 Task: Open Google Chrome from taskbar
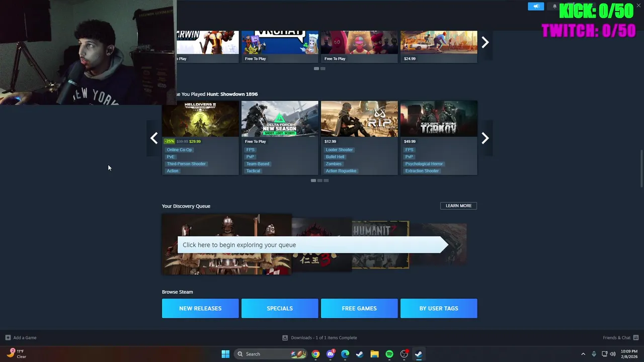pyautogui.click(x=315, y=354)
